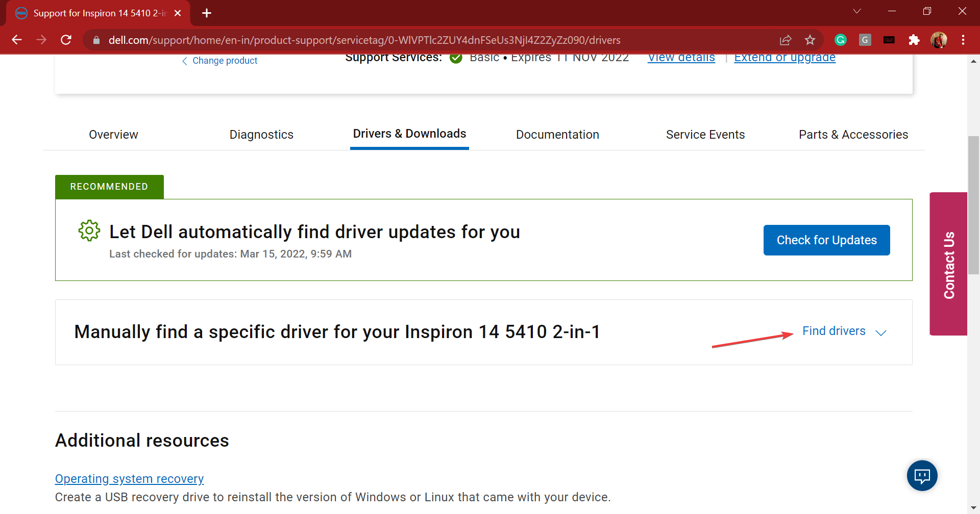Click the chevron next to Find drivers
The width and height of the screenshot is (980, 514).
(881, 333)
